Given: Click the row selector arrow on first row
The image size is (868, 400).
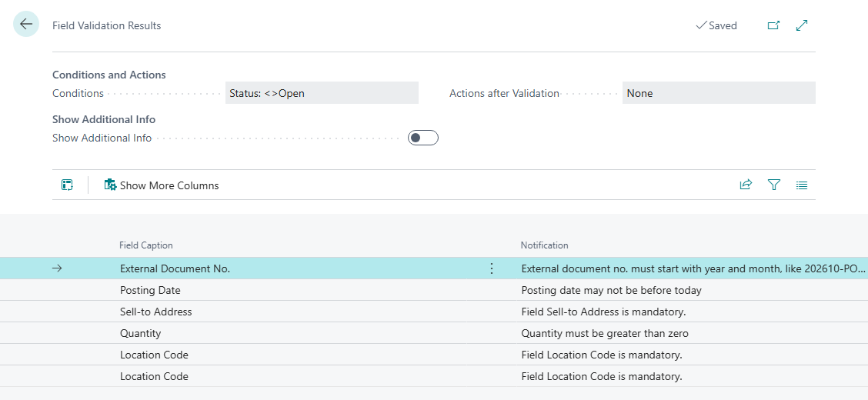Looking at the screenshot, I should [x=57, y=268].
